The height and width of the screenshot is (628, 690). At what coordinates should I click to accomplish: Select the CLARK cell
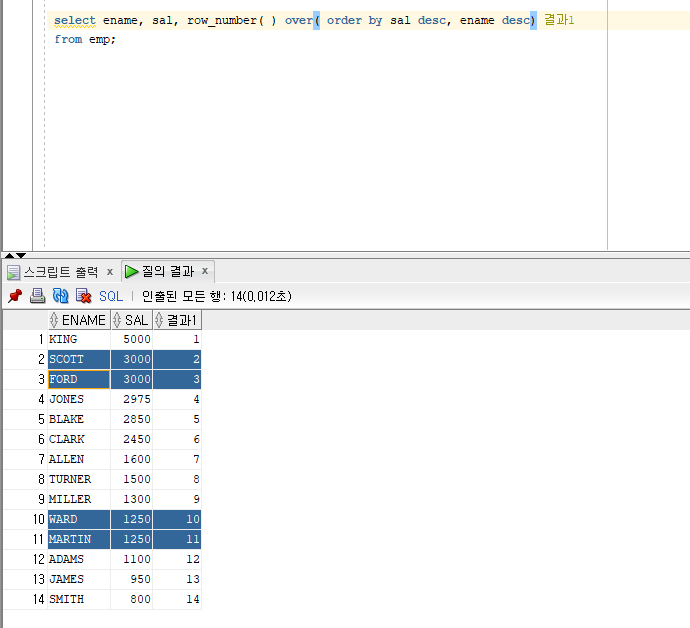pos(79,439)
